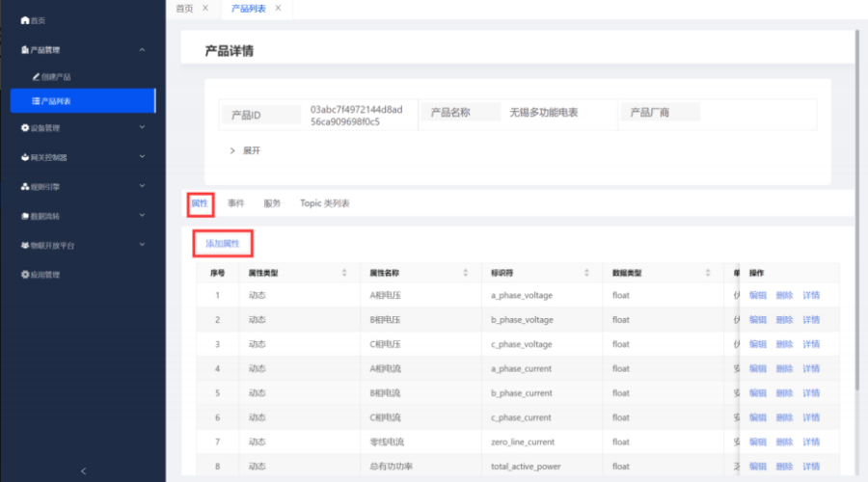
Task: Edit the C相电压 property row
Action: click(x=758, y=344)
